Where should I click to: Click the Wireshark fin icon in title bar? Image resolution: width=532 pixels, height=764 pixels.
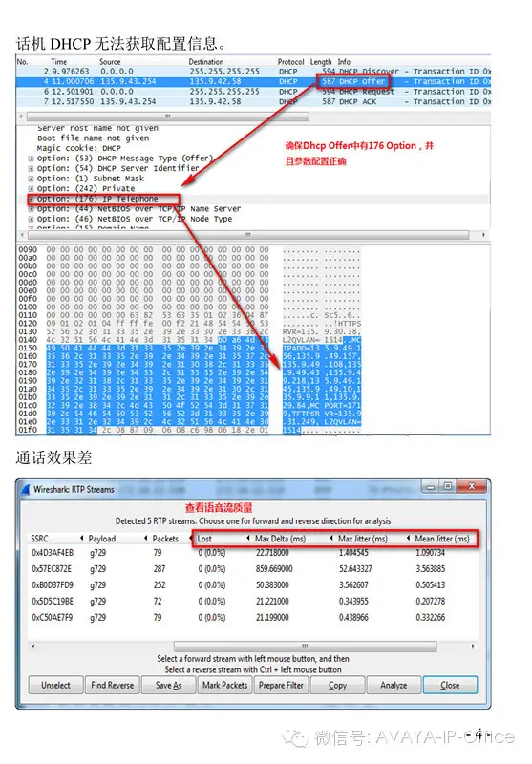coord(26,489)
